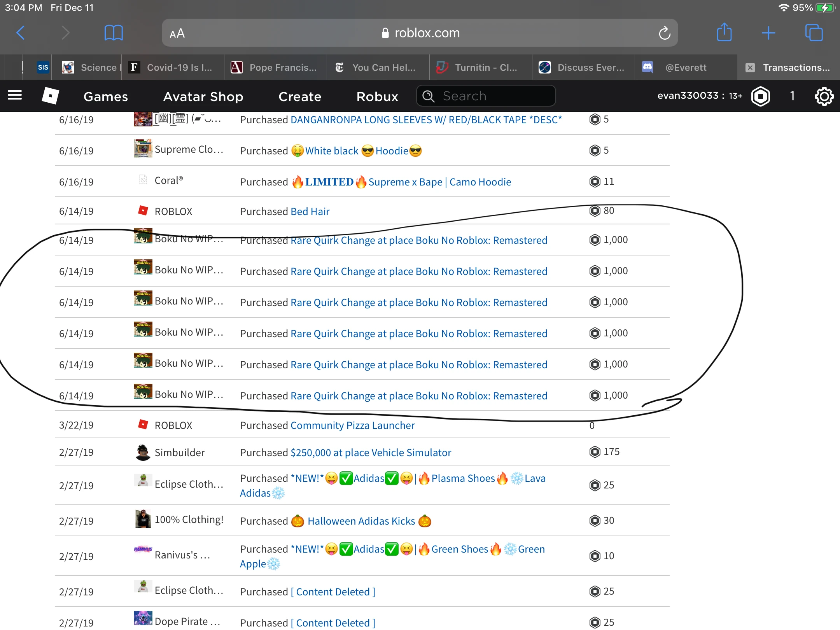Viewport: 840px width, 630px height.
Task: Open the Roblox settings gear
Action: [824, 96]
